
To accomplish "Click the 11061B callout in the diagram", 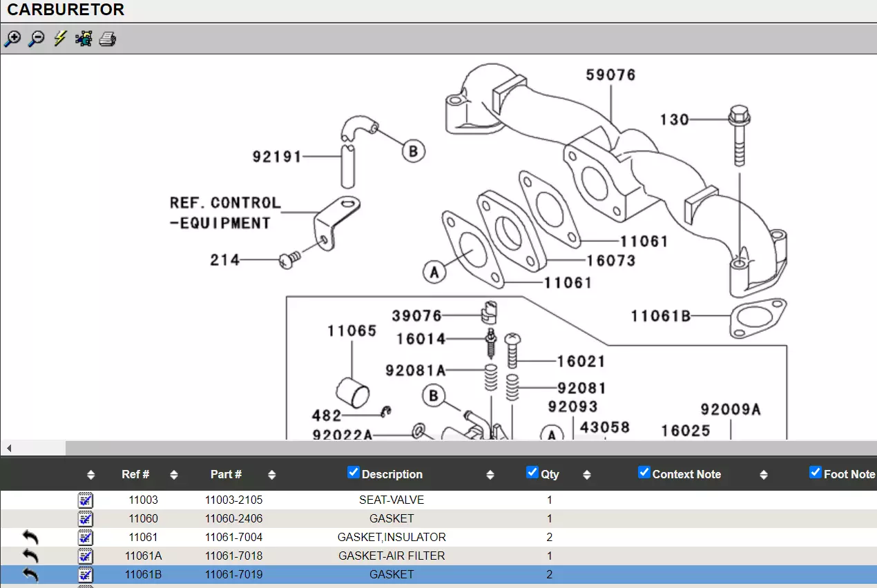I will point(660,316).
